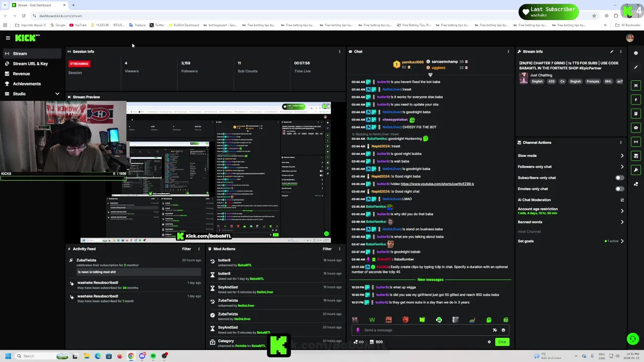Expand Slow mode options
Image resolution: width=644 pixels, height=362 pixels.
pyautogui.click(x=622, y=156)
